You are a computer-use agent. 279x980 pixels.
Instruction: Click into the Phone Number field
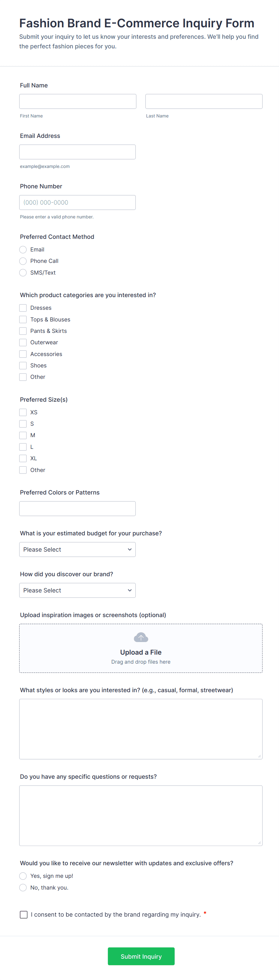(x=77, y=202)
